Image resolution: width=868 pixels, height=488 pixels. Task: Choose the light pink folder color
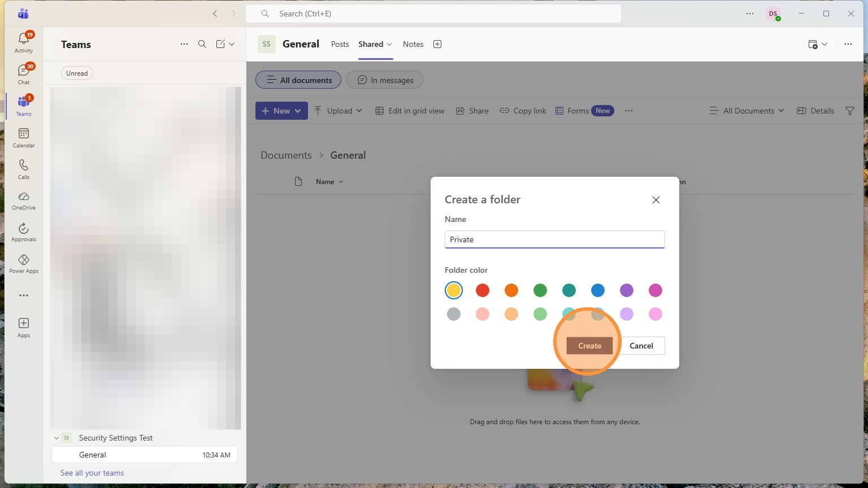(656, 314)
